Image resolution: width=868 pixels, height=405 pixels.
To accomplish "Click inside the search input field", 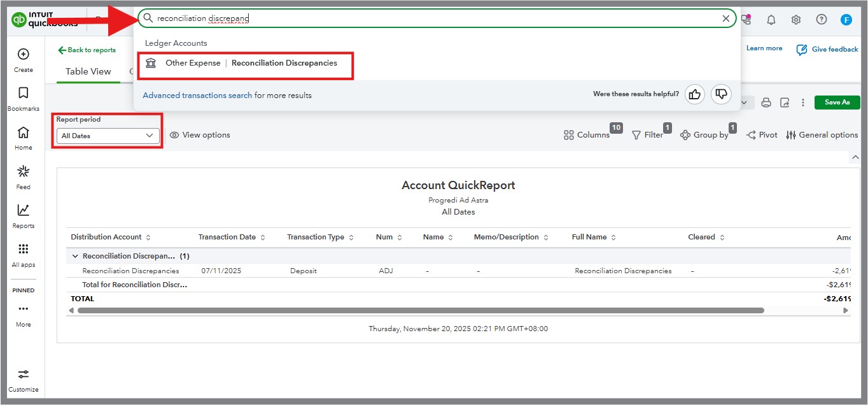I will (x=433, y=18).
